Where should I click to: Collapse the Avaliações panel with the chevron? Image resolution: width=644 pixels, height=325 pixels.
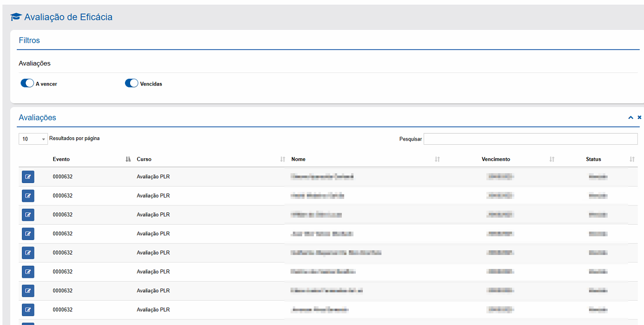tap(630, 118)
